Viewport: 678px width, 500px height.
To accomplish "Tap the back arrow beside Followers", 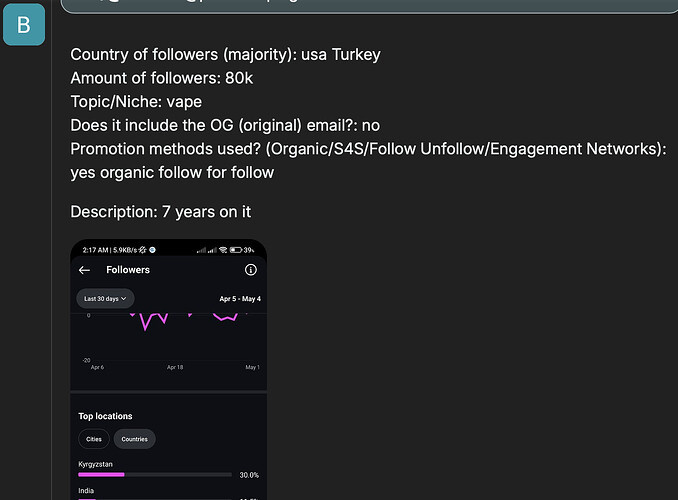I will (x=84, y=270).
